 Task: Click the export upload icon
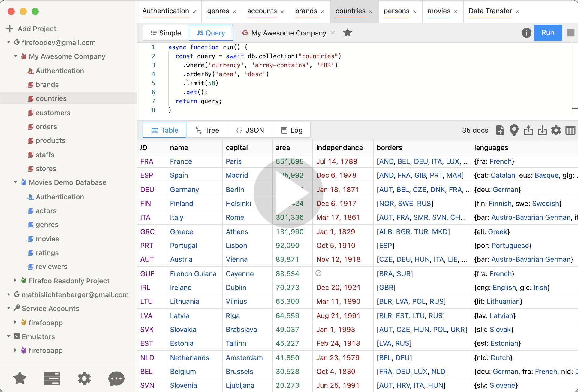click(528, 130)
